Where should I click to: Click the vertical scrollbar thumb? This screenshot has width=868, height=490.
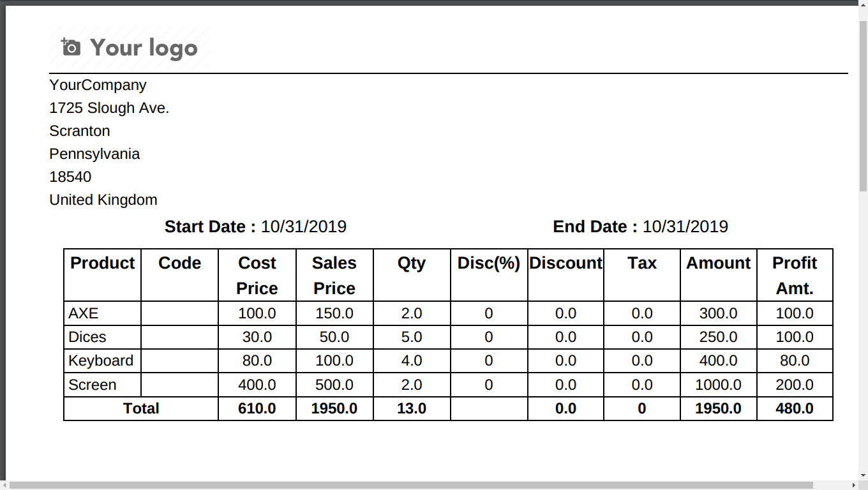coord(863,106)
